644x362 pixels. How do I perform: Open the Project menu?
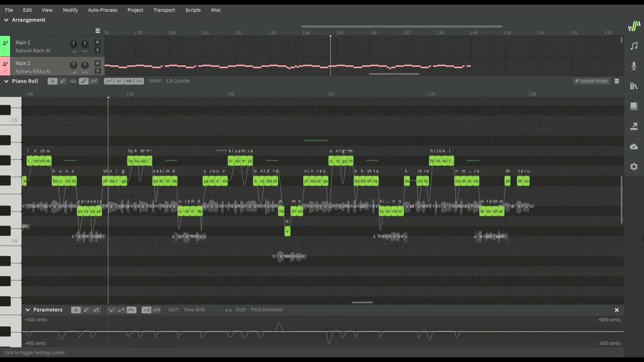pyautogui.click(x=135, y=10)
